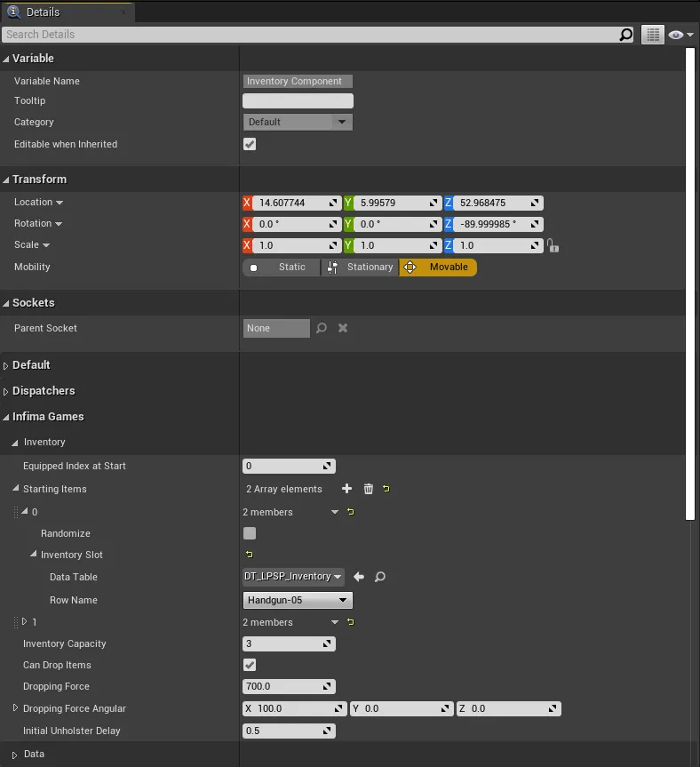Enable the Randomize checkbox
Screen dimensions: 700x767
tap(250, 533)
